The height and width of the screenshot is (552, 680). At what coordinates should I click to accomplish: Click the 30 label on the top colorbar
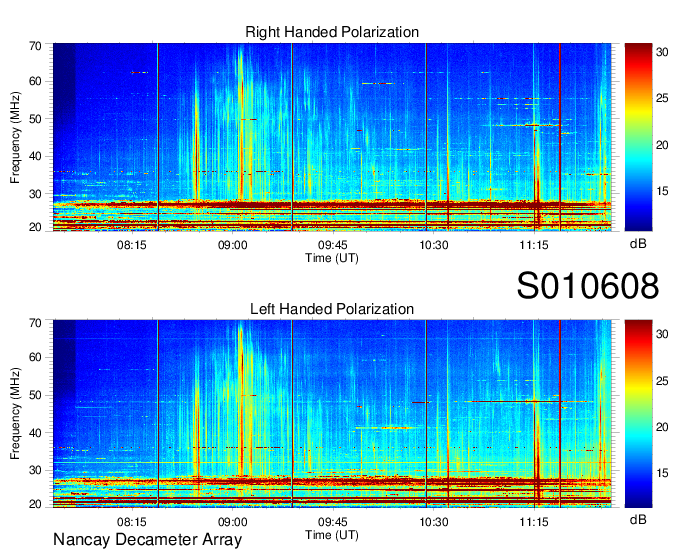(662, 52)
